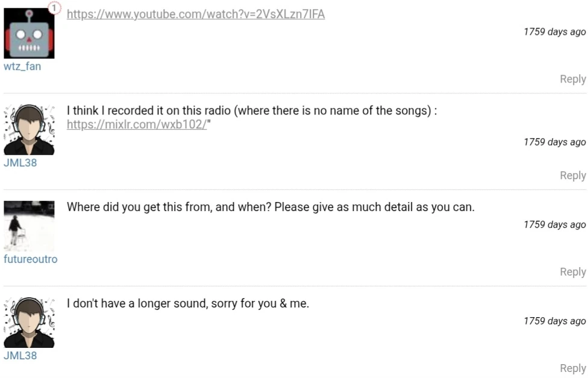Reply to wtz_fan's YouTube link comment
The height and width of the screenshot is (378, 588).
click(572, 79)
